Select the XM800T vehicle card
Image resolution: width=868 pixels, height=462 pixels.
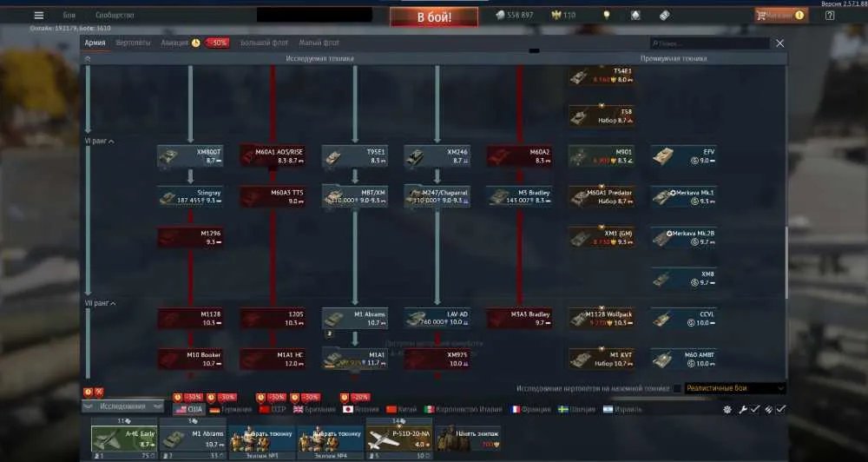click(190, 156)
